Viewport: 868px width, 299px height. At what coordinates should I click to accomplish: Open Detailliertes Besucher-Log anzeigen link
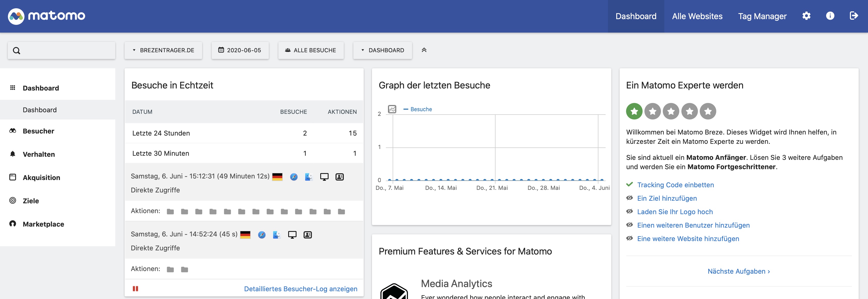tap(301, 289)
